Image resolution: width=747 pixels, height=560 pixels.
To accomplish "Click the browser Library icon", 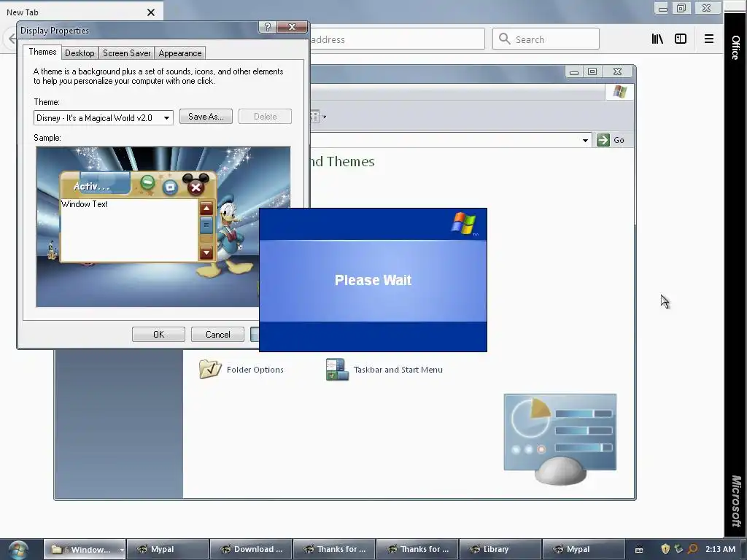I will coord(657,39).
